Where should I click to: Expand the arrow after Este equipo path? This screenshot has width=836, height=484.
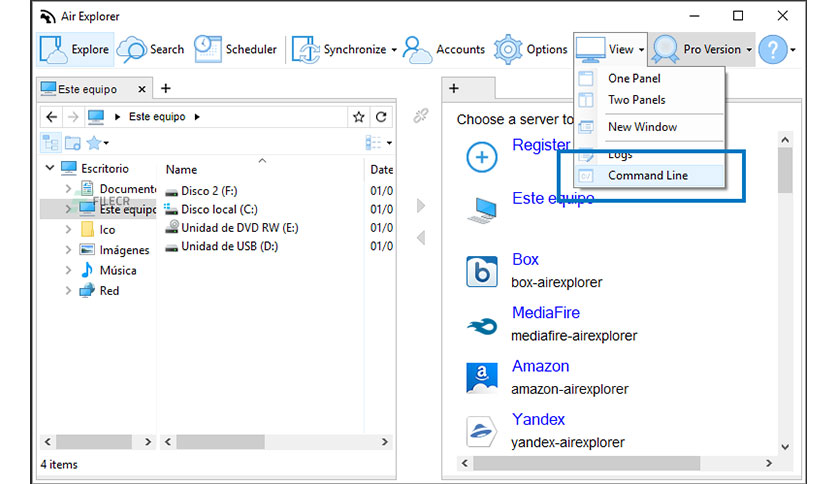pyautogui.click(x=197, y=117)
